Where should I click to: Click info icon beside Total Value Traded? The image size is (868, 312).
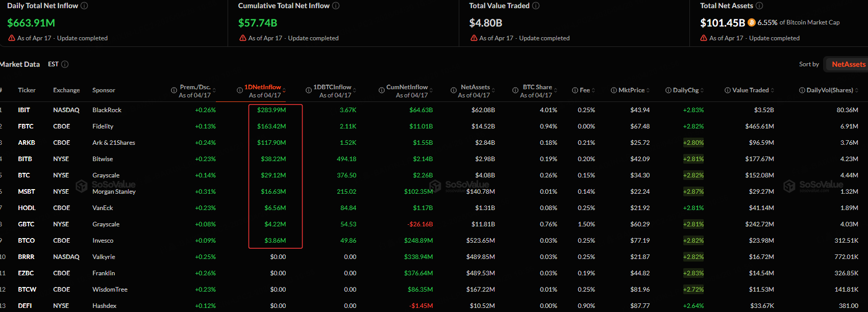tap(536, 6)
